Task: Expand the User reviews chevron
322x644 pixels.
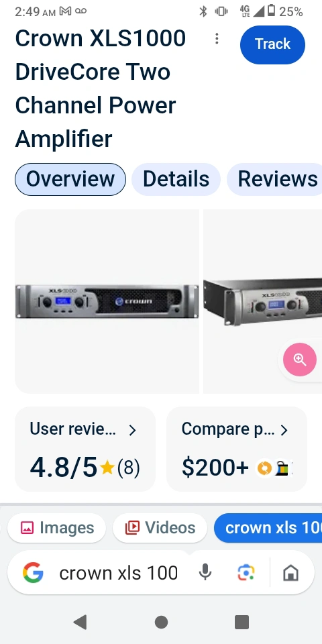Action: point(132,430)
